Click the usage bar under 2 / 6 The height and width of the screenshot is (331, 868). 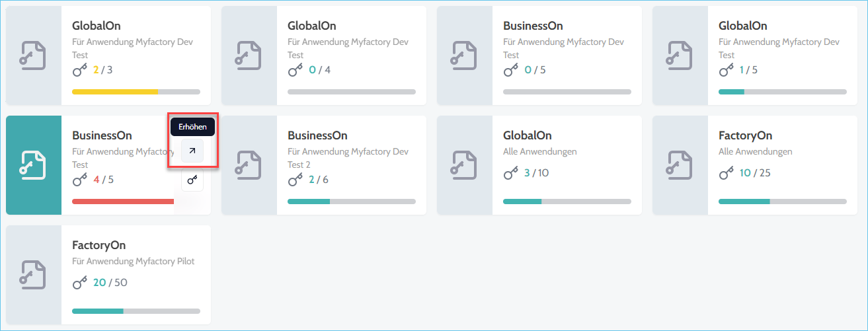(352, 202)
